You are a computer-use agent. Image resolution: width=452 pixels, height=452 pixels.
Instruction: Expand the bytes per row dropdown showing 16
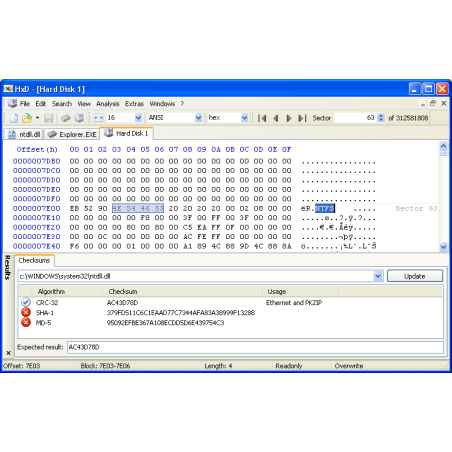point(138,118)
